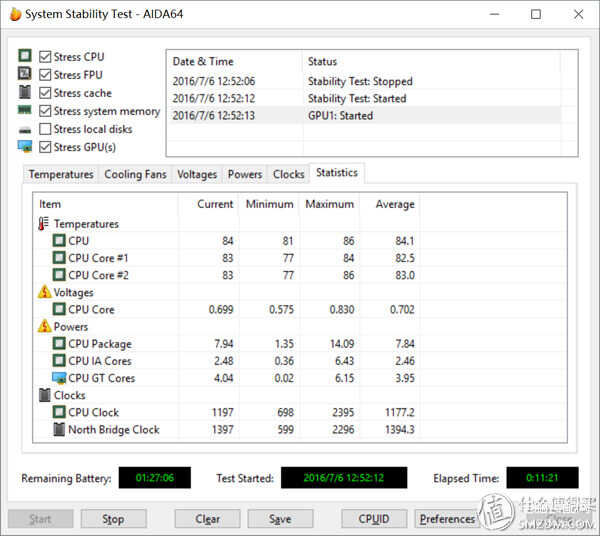
Task: Select the 'North Bridge Clock' row label
Action: [114, 429]
